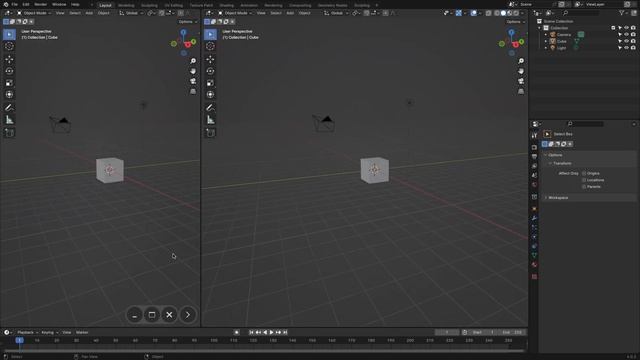640x360 pixels.
Task: Select the Transform tool in left viewport
Action: (x=9, y=95)
